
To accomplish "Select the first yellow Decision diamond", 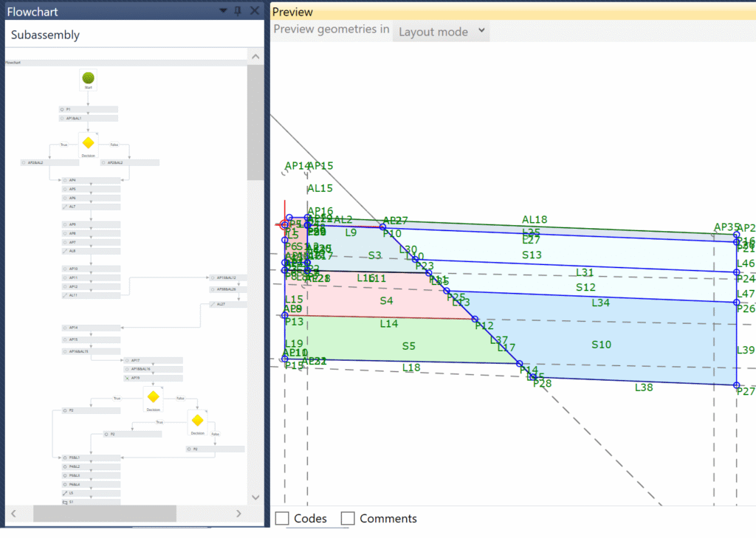I will pyautogui.click(x=89, y=142).
